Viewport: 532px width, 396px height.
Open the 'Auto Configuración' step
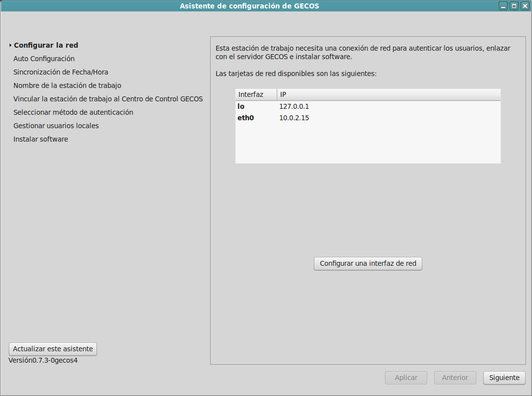(x=44, y=59)
